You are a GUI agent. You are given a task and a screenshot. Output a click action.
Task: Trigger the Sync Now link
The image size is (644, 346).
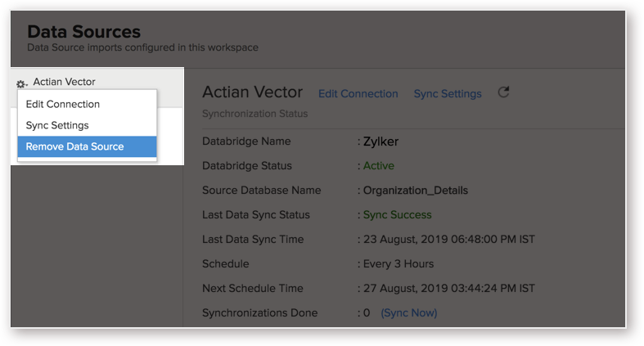point(409,312)
